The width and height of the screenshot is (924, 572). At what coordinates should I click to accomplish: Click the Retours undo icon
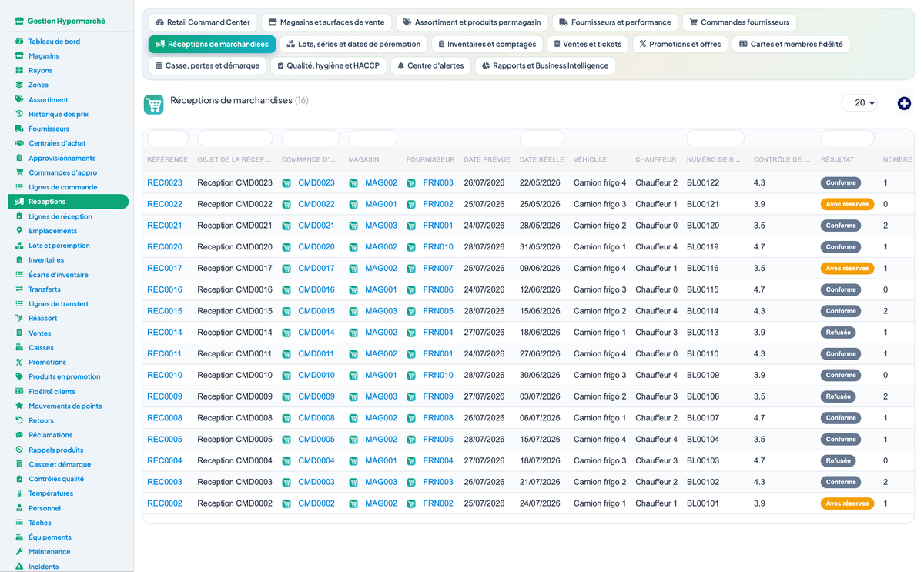point(19,420)
